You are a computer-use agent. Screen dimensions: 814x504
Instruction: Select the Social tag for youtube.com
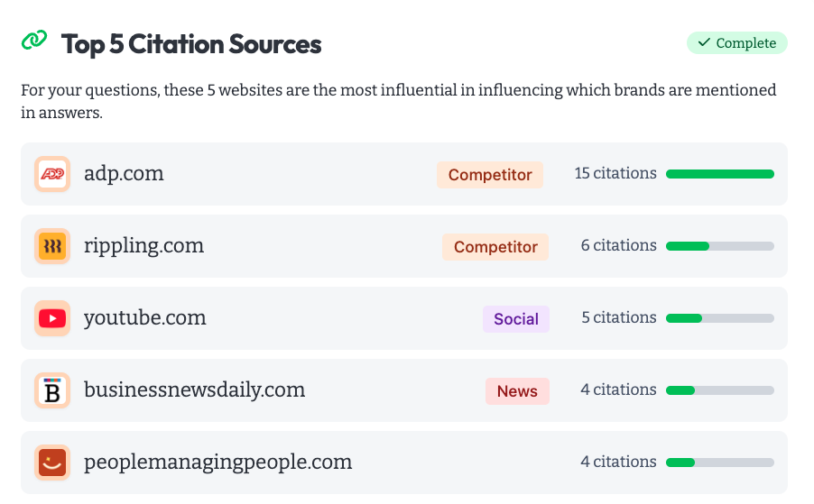[516, 319]
